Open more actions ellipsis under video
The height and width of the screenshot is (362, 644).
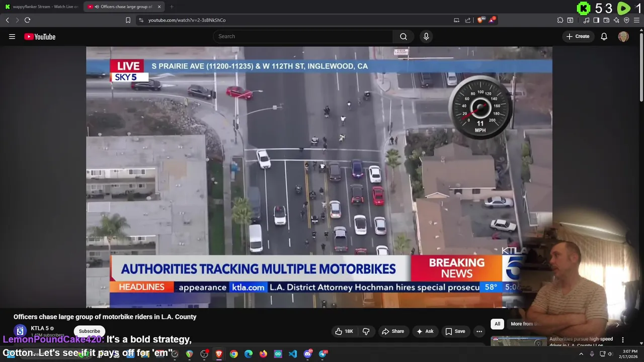479,331
